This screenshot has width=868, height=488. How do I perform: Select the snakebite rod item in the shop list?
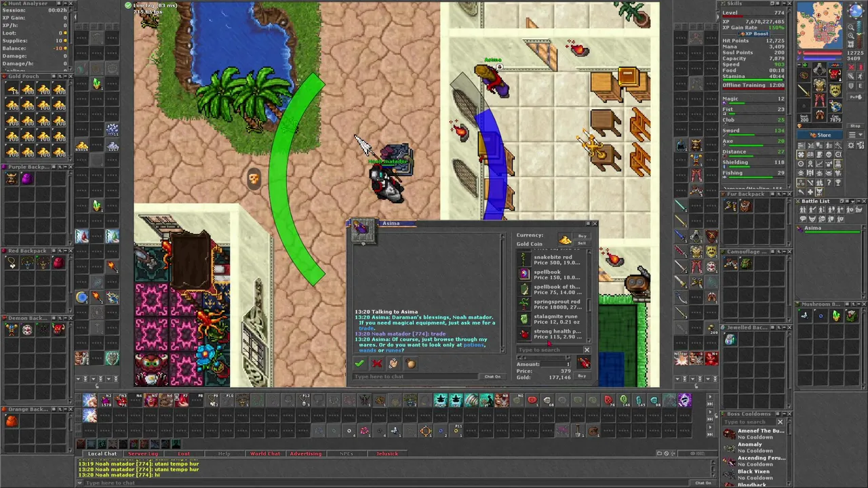click(551, 260)
